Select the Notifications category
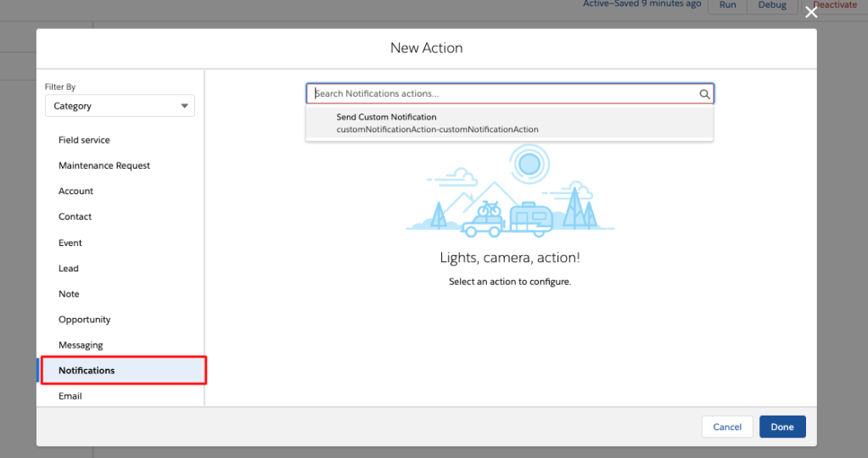 click(x=87, y=371)
